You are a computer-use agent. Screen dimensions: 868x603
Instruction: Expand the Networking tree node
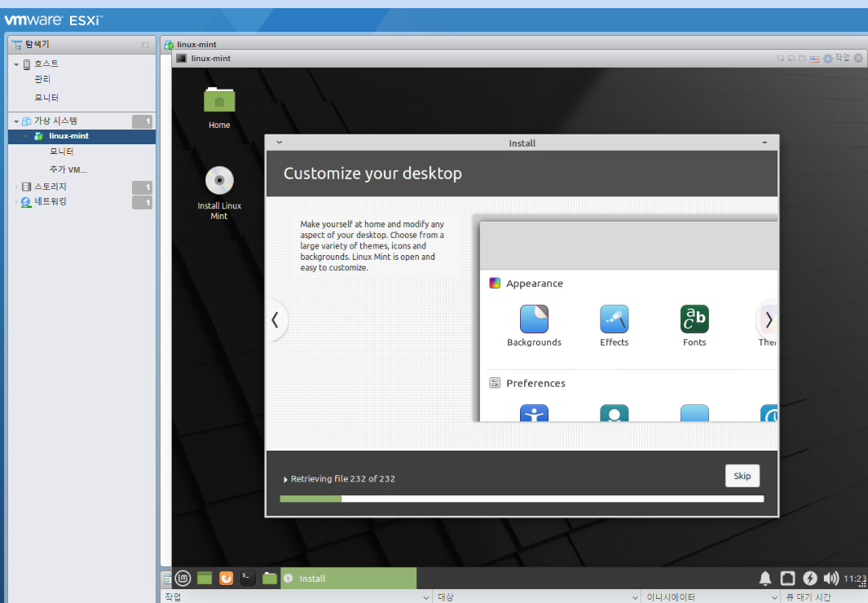[16, 202]
